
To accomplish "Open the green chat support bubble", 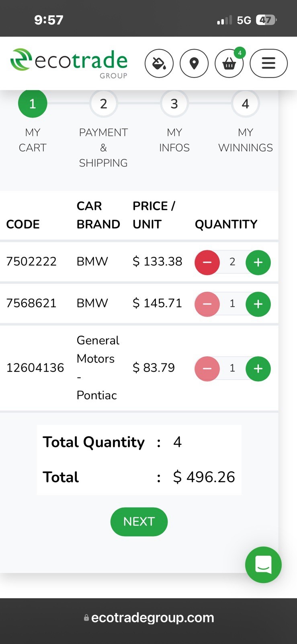I will pyautogui.click(x=263, y=564).
